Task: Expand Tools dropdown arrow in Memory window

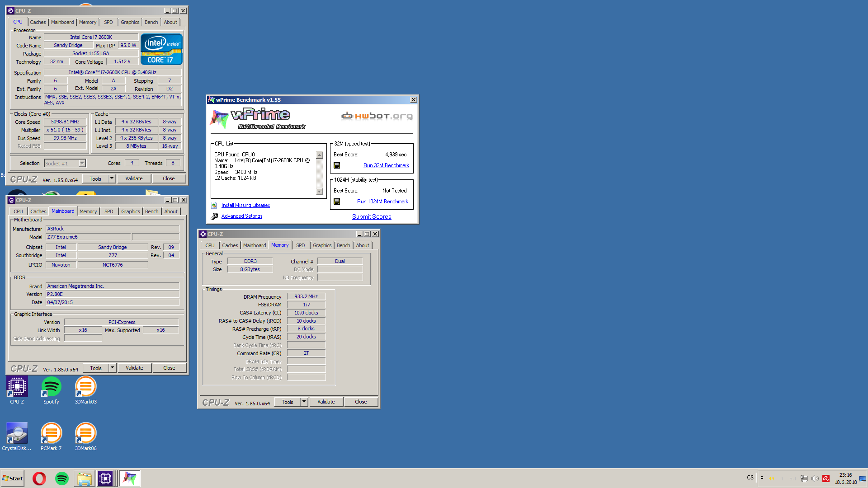Action: pos(304,402)
